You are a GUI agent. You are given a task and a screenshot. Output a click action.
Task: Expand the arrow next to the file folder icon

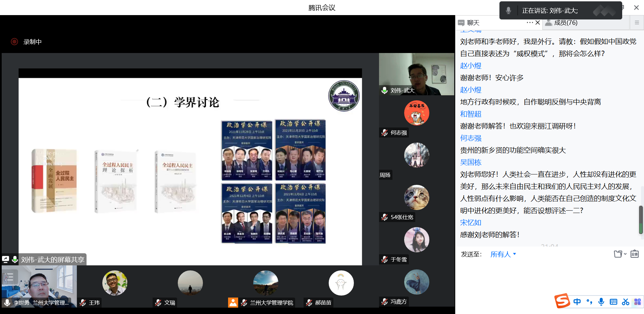point(625,254)
